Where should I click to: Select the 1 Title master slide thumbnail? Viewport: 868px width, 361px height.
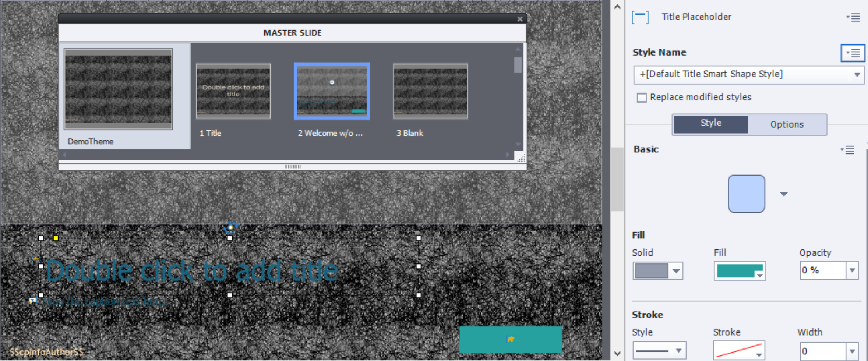coord(233,91)
